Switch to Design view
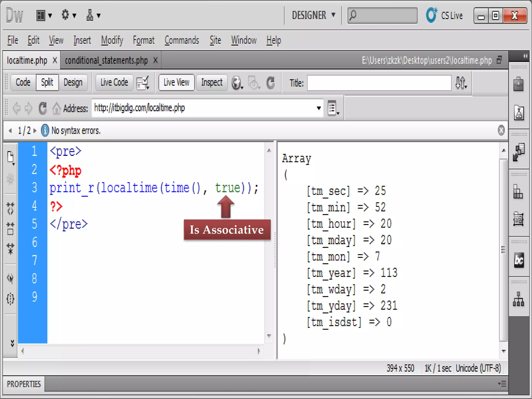The width and height of the screenshot is (532, 399). point(73,82)
